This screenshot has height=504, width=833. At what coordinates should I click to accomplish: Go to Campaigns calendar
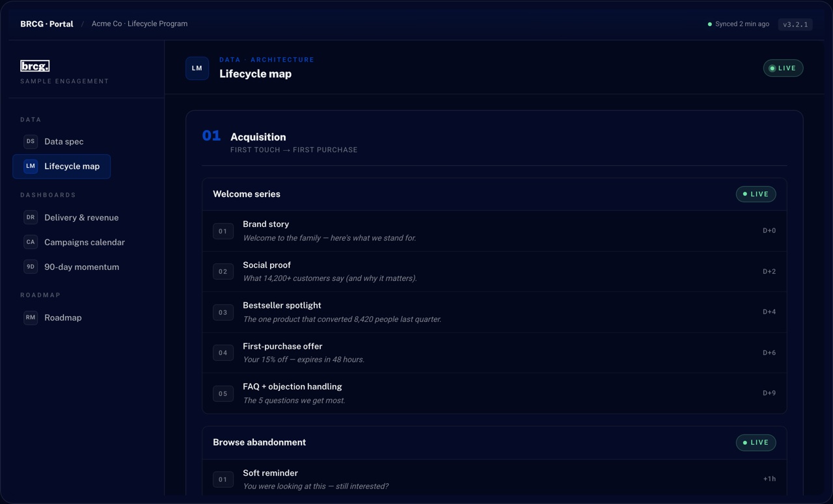(x=74, y=242)
